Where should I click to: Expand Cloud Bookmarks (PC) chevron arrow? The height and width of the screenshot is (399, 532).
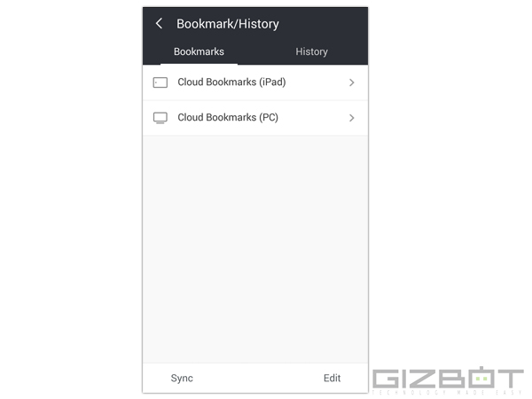coord(352,118)
